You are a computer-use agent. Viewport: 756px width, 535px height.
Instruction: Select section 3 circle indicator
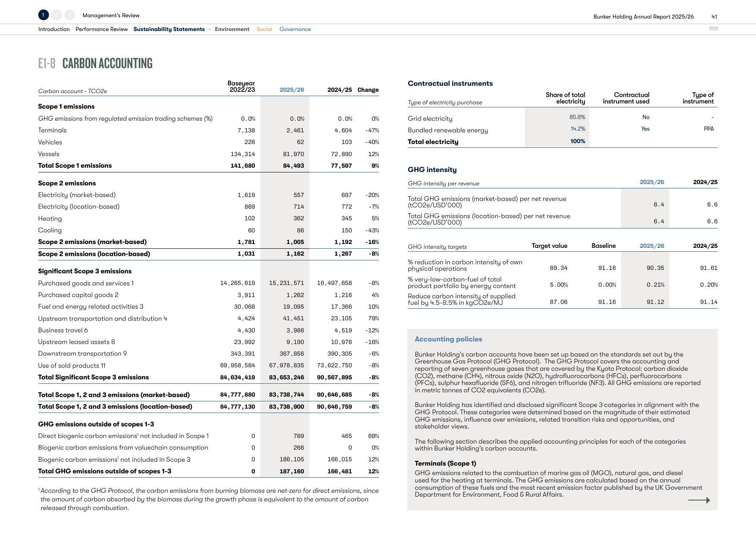click(x=69, y=15)
